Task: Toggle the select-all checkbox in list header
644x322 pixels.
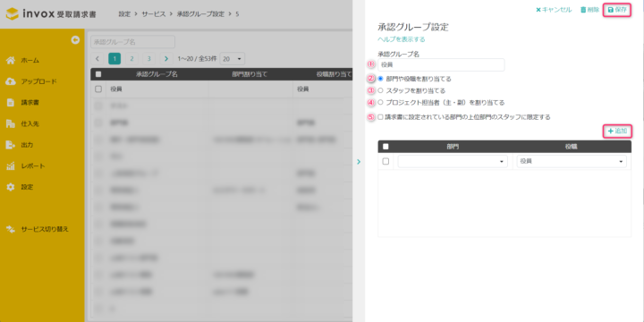Action: (x=98, y=74)
